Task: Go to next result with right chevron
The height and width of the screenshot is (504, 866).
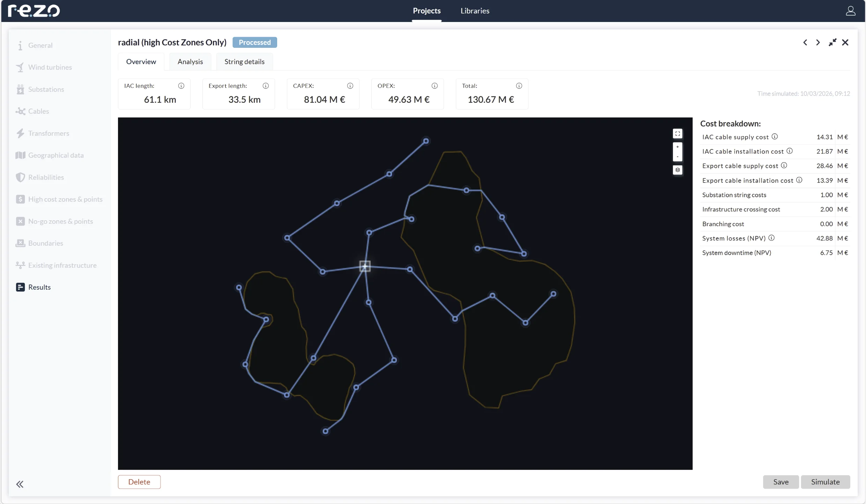Action: click(818, 43)
